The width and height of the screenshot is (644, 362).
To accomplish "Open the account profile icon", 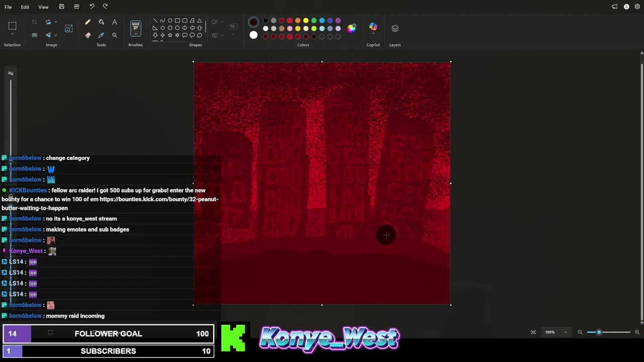I will point(626,7).
